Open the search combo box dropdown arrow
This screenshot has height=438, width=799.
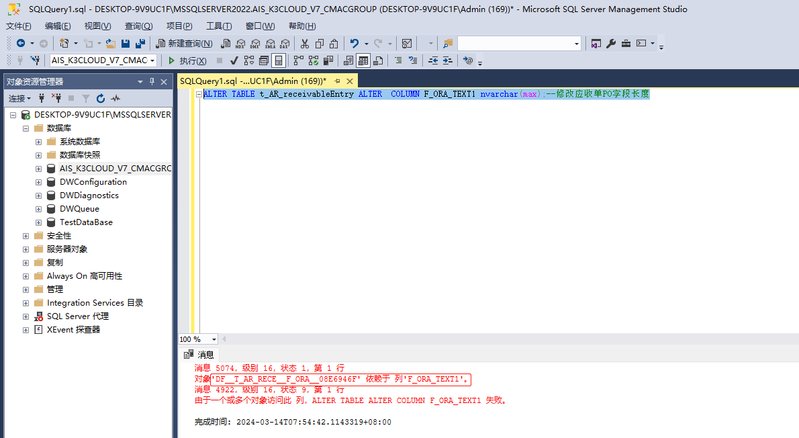[577, 43]
